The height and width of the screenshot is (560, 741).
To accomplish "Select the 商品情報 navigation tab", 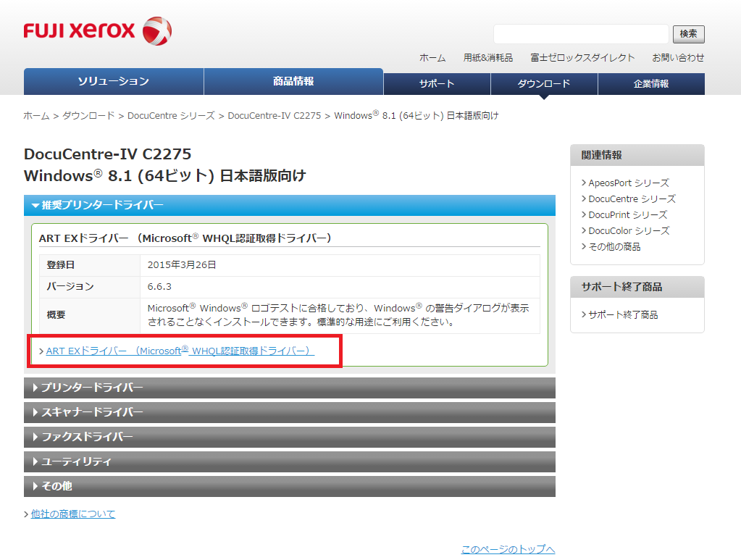I will pyautogui.click(x=293, y=82).
